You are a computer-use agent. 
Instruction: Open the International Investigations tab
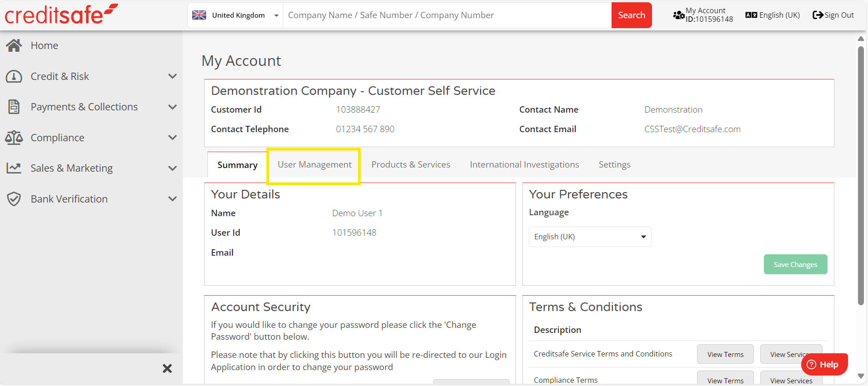point(524,164)
